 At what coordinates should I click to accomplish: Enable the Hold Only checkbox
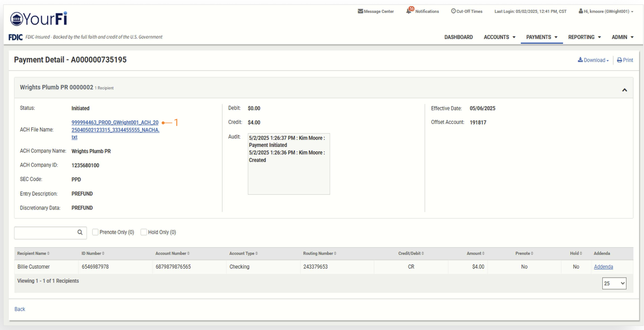[144, 232]
